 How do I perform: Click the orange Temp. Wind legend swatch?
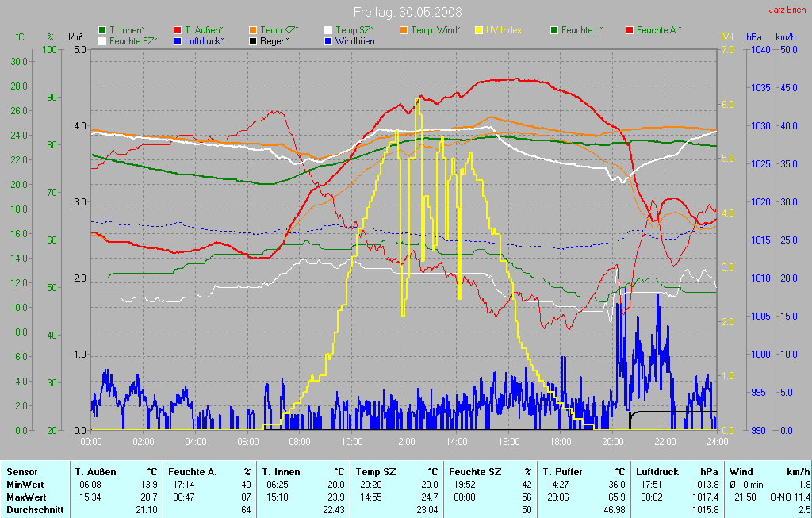point(404,31)
